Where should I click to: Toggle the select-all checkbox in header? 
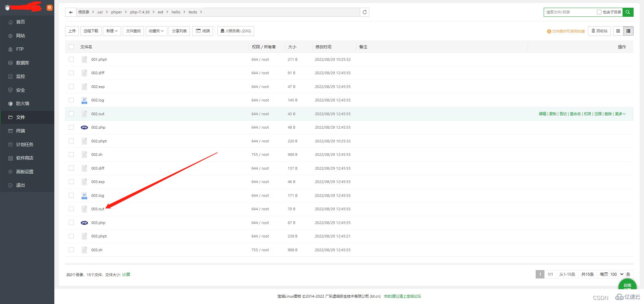coord(71,47)
